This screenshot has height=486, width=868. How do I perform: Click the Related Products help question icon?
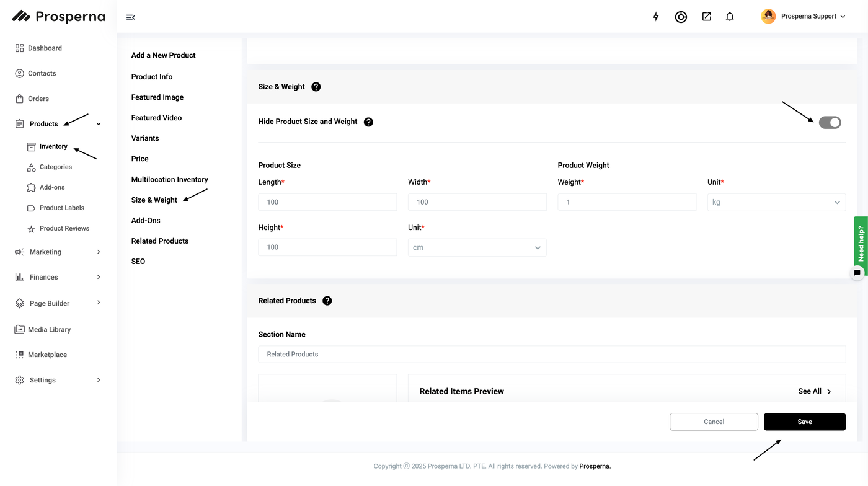click(x=327, y=301)
